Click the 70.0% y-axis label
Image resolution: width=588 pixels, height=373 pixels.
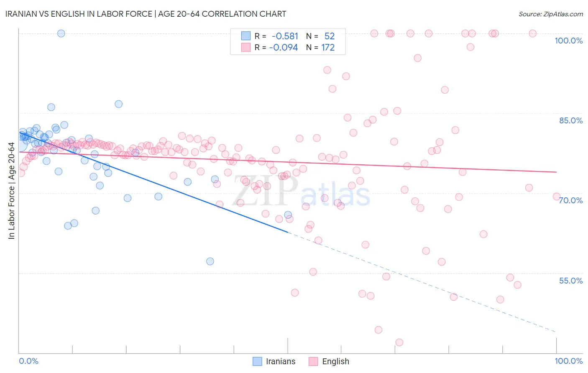(571, 200)
